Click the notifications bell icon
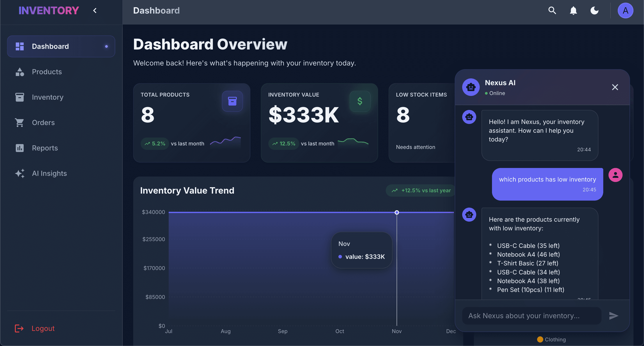The image size is (644, 346). coord(573,11)
